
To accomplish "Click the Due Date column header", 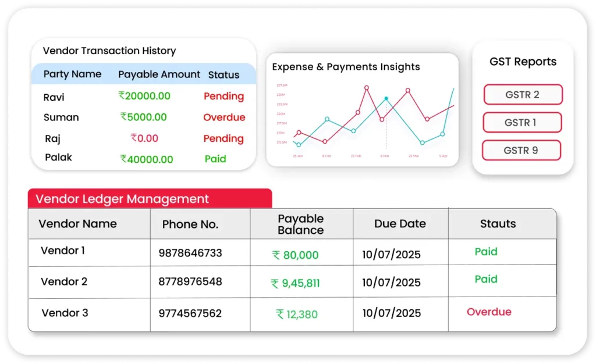I will [400, 223].
